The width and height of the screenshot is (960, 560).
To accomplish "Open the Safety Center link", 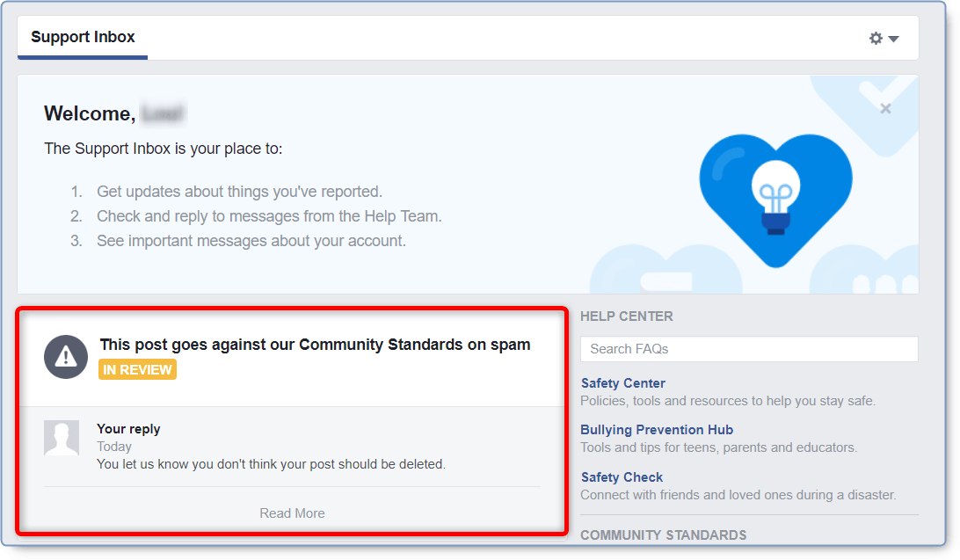I will [622, 383].
